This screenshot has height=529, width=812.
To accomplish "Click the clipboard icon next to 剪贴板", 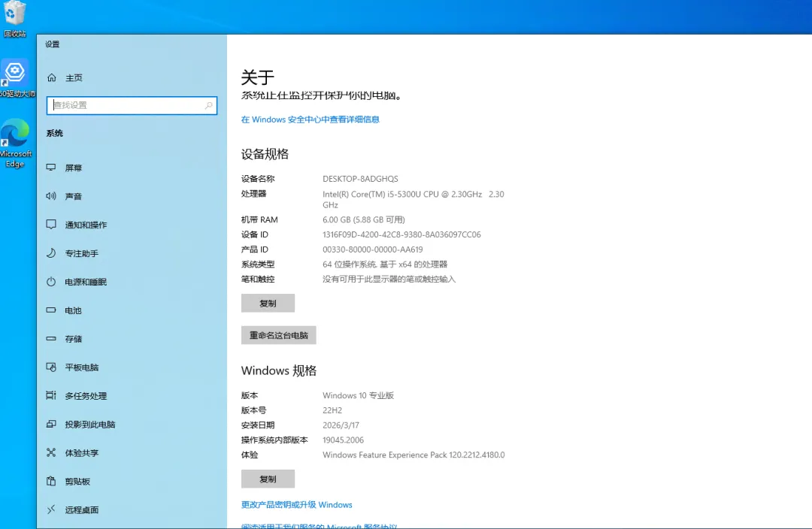I will pos(51,481).
